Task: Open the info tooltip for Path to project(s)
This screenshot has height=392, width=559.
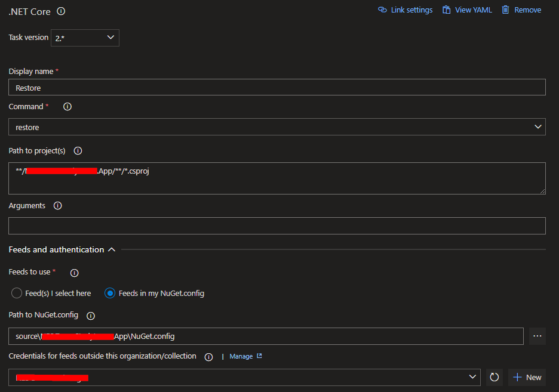Action: (77, 151)
